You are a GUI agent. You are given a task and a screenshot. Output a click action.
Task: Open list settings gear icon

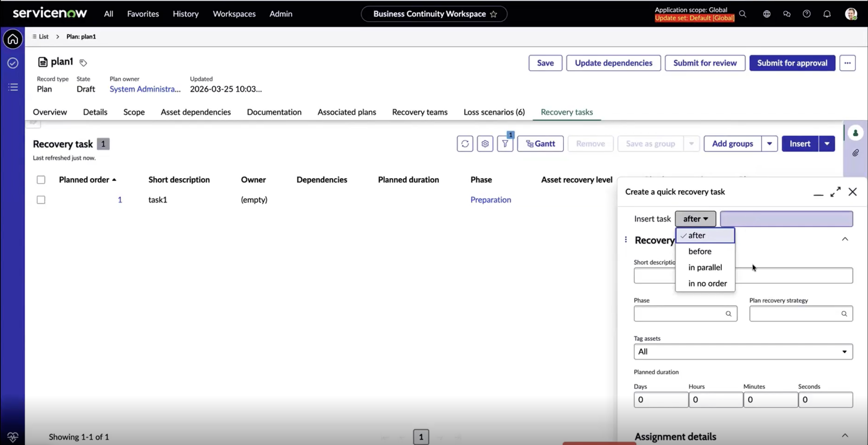tap(485, 144)
